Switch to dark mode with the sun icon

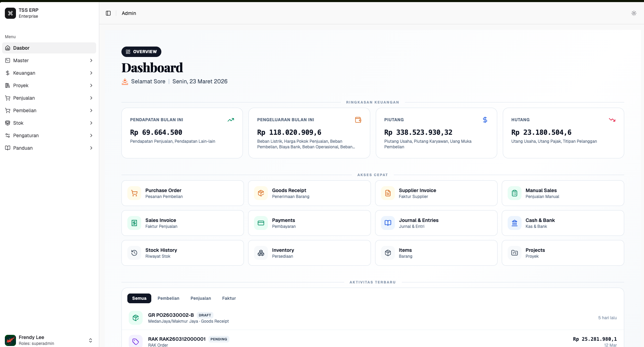coord(634,13)
